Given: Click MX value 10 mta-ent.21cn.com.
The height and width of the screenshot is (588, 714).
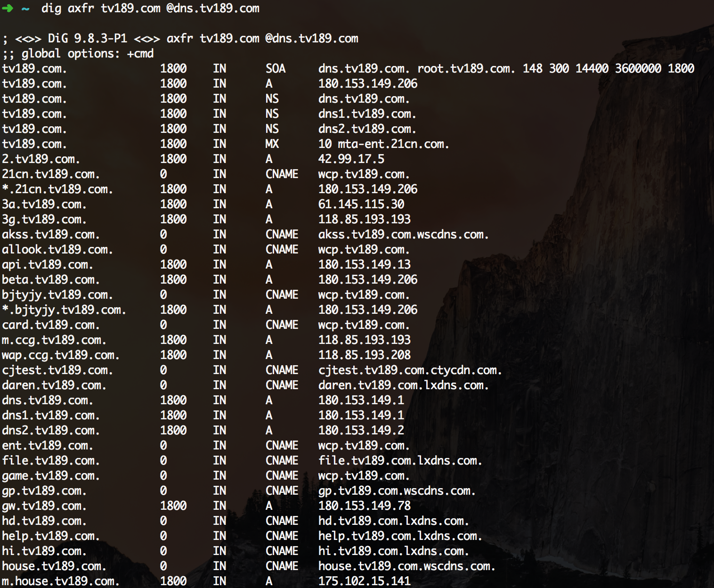Looking at the screenshot, I should click(383, 144).
